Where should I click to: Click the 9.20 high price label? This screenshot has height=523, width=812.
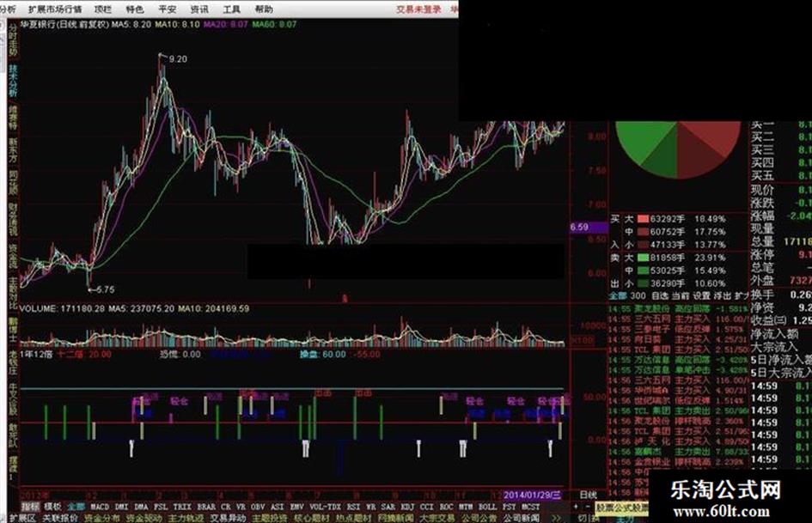click(178, 59)
